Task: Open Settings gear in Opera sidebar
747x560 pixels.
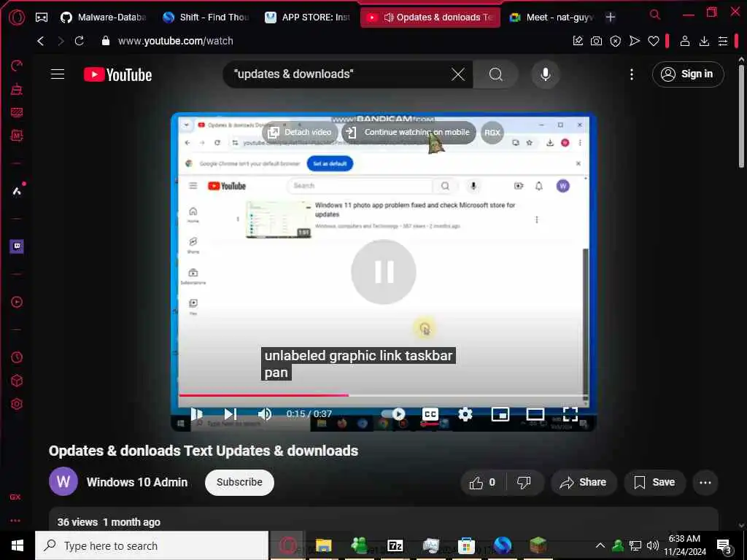Action: click(x=17, y=404)
